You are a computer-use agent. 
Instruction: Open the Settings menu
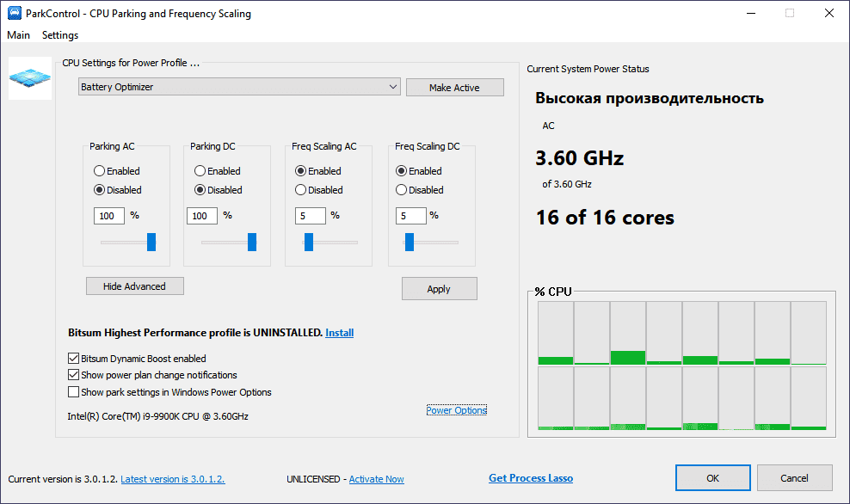click(x=60, y=34)
